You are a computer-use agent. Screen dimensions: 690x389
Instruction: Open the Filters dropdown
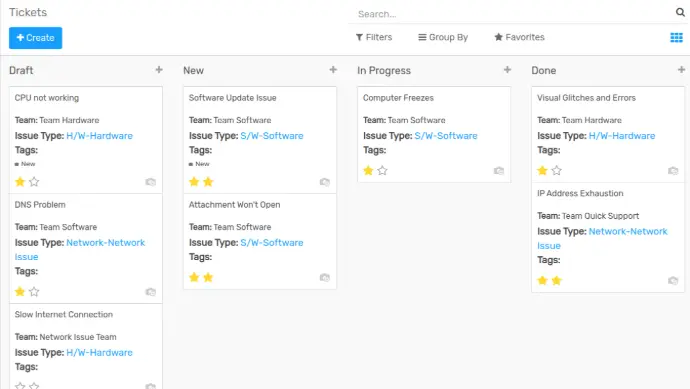tap(374, 37)
